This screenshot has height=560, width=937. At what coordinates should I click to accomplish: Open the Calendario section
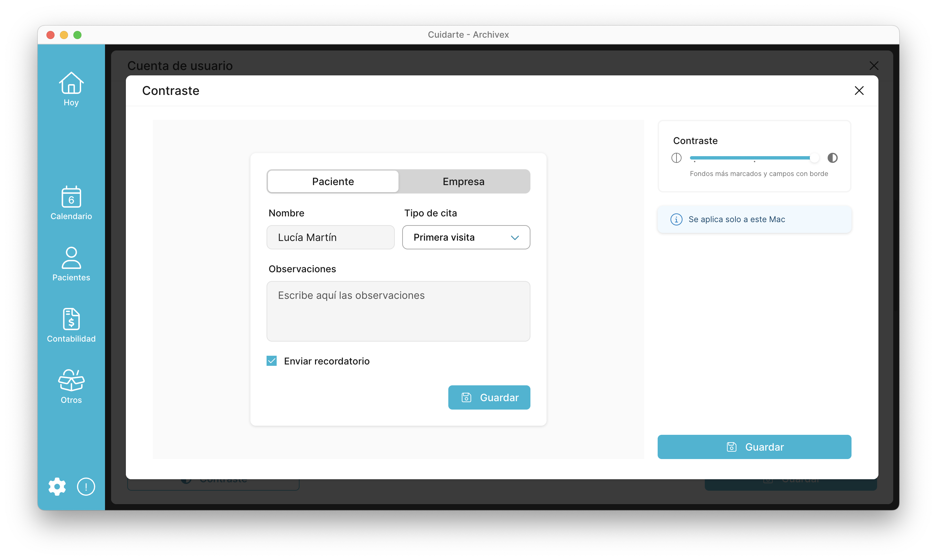(x=71, y=203)
